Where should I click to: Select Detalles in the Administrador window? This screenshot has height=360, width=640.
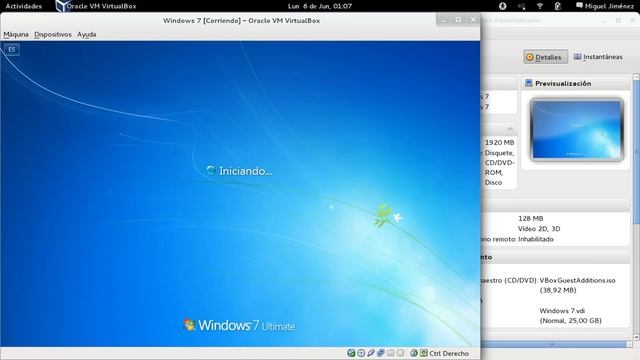tap(545, 57)
